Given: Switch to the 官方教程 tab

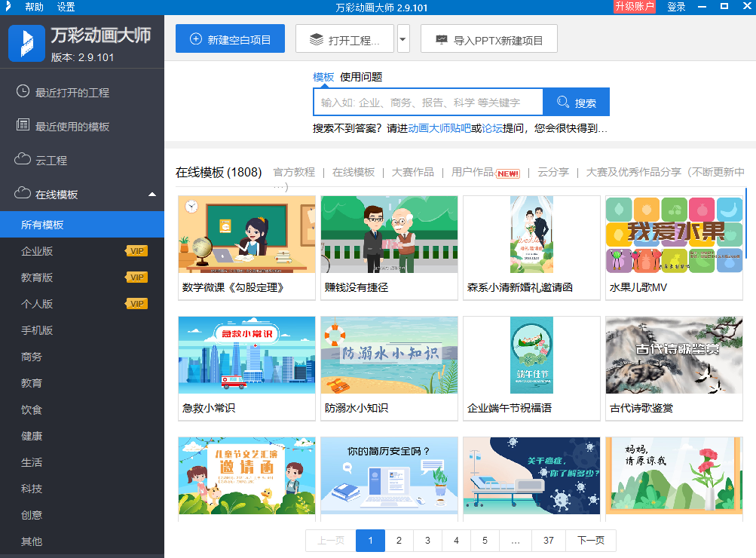Looking at the screenshot, I should pyautogui.click(x=294, y=173).
